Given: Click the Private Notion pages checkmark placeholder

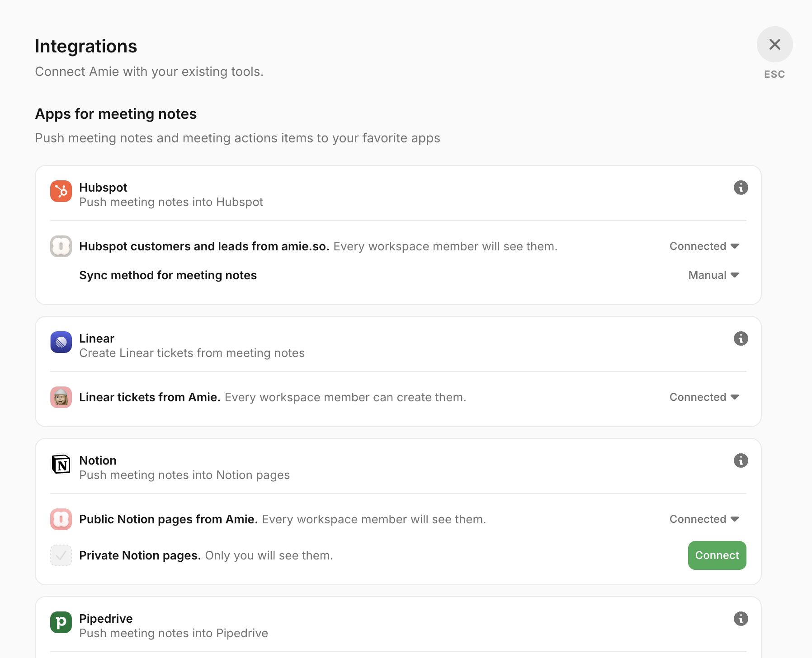Looking at the screenshot, I should 61,555.
